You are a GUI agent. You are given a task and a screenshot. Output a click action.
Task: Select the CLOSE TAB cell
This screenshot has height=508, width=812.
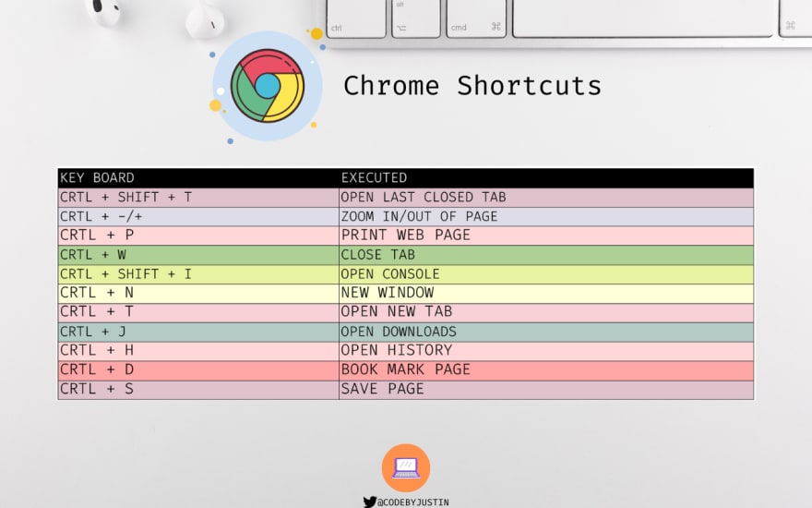coord(546,255)
